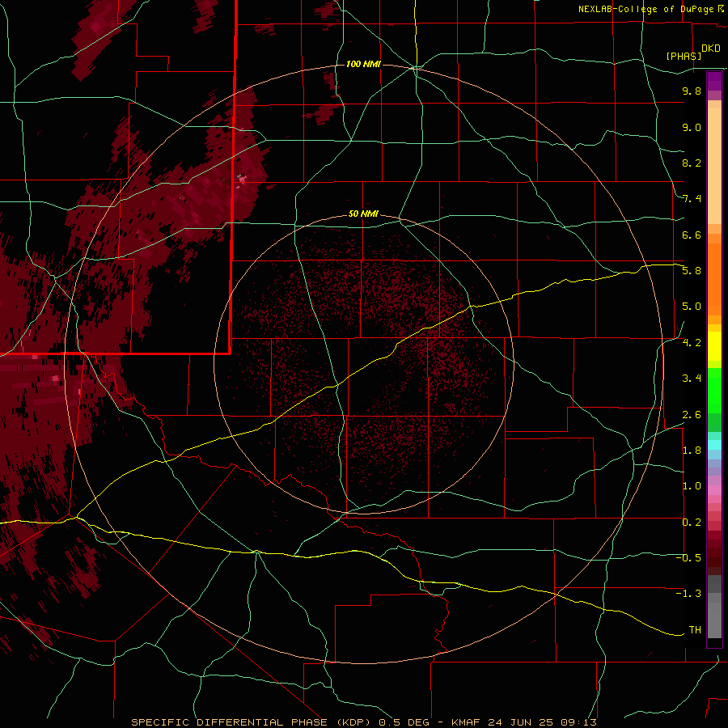Viewport: 728px width, 728px height.
Task: Click the cyan segment of the color bar
Action: tap(714, 445)
